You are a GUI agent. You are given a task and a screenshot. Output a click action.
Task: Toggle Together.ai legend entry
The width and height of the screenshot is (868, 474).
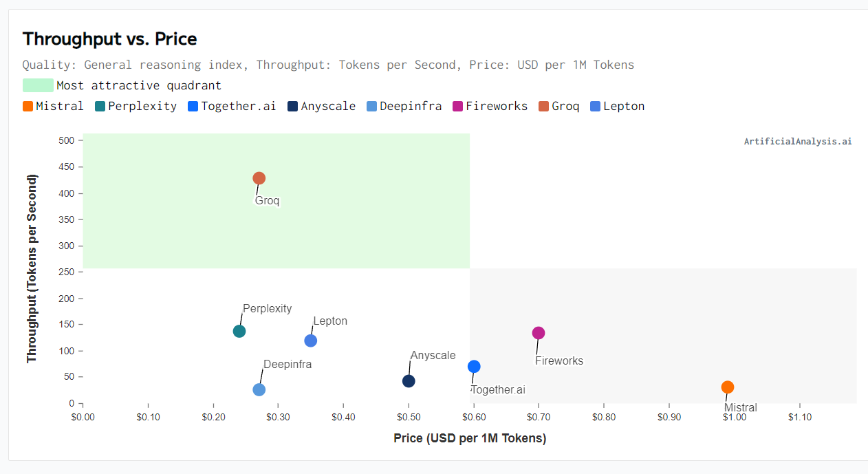click(232, 106)
